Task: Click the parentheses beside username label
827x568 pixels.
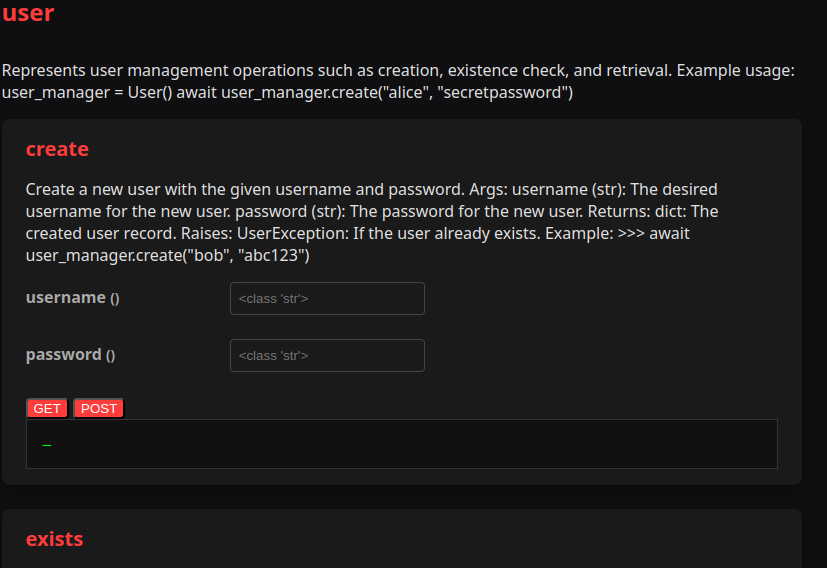Action: click(x=114, y=299)
